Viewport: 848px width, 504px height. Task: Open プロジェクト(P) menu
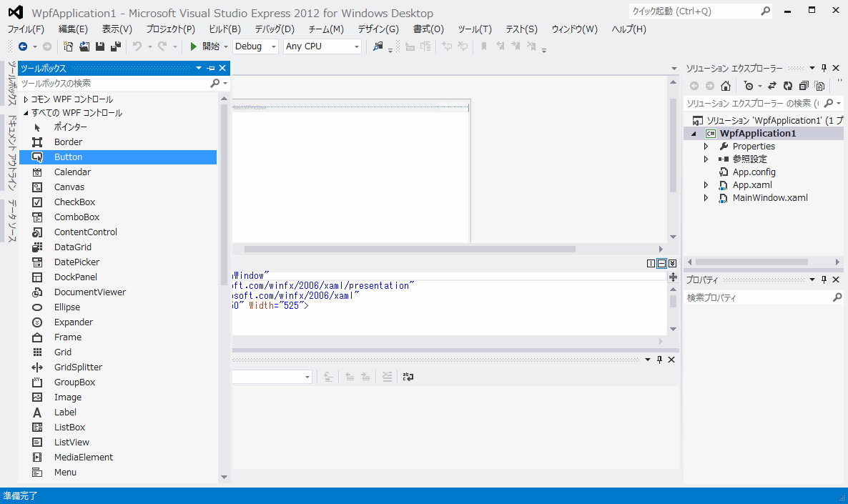pyautogui.click(x=170, y=29)
